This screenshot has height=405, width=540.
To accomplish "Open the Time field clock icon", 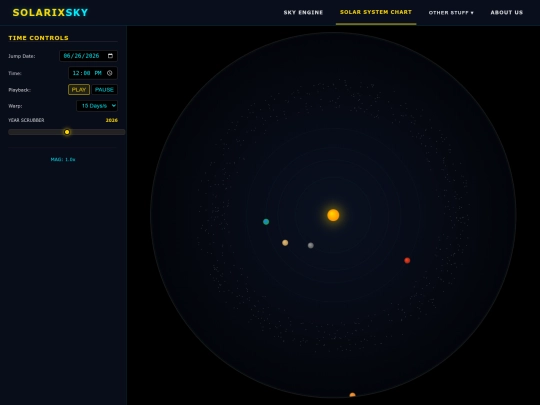I will [110, 73].
